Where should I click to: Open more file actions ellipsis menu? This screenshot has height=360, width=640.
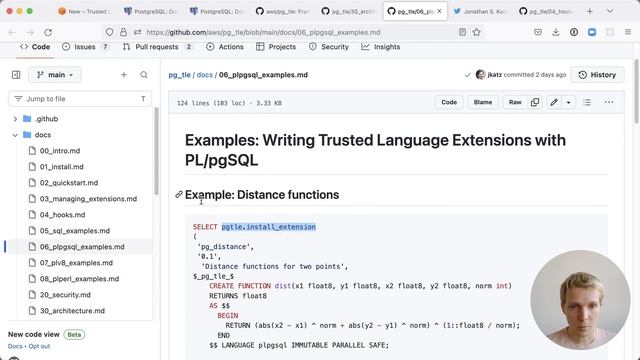click(x=609, y=102)
